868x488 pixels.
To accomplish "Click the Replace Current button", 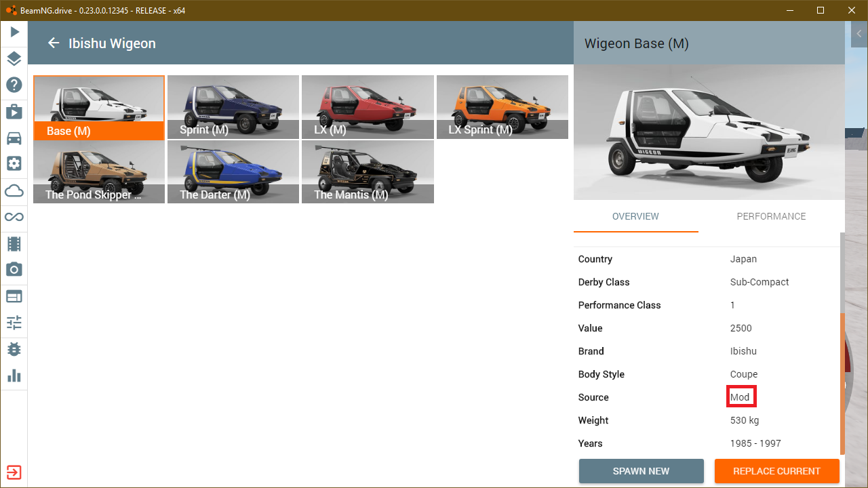I will (777, 471).
